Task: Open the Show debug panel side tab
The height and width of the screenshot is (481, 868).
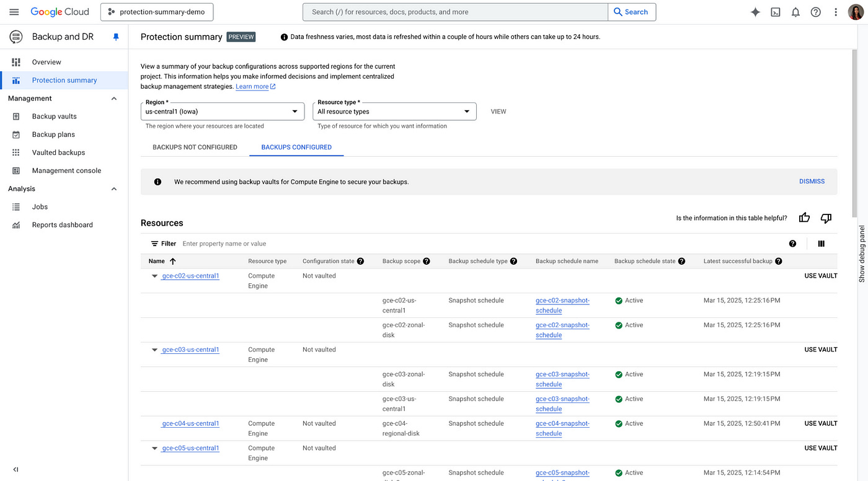Action: tap(861, 254)
